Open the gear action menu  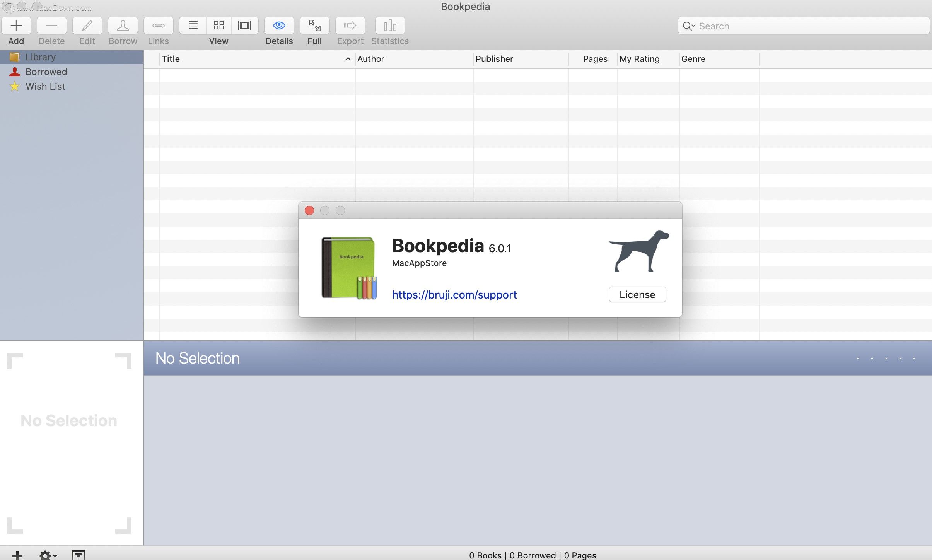tap(48, 555)
